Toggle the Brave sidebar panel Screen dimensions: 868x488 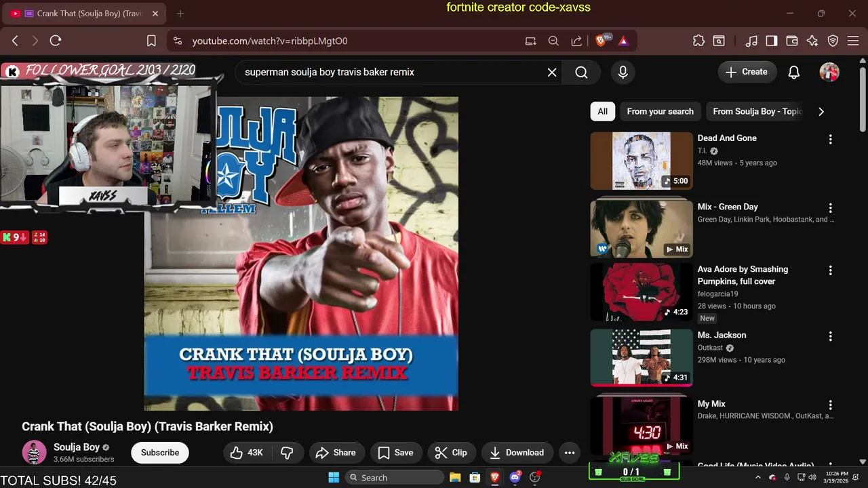pos(772,41)
